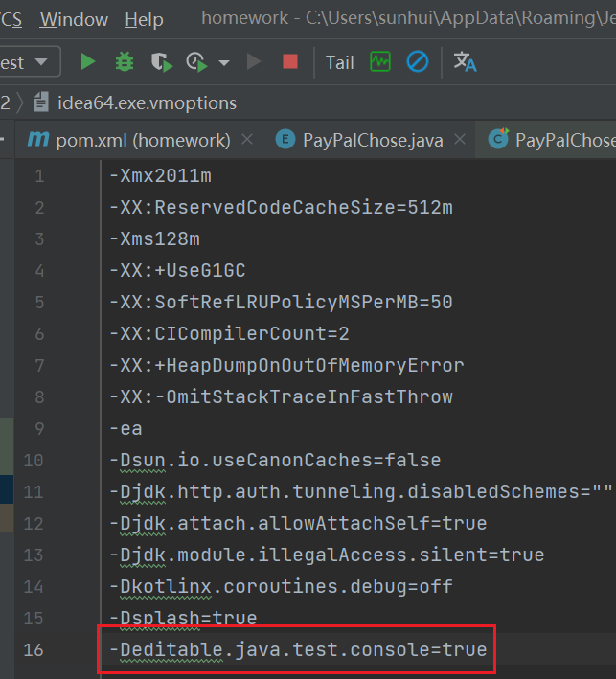Open the run configuration dropdown
The height and width of the screenshot is (679, 616).
(27, 62)
